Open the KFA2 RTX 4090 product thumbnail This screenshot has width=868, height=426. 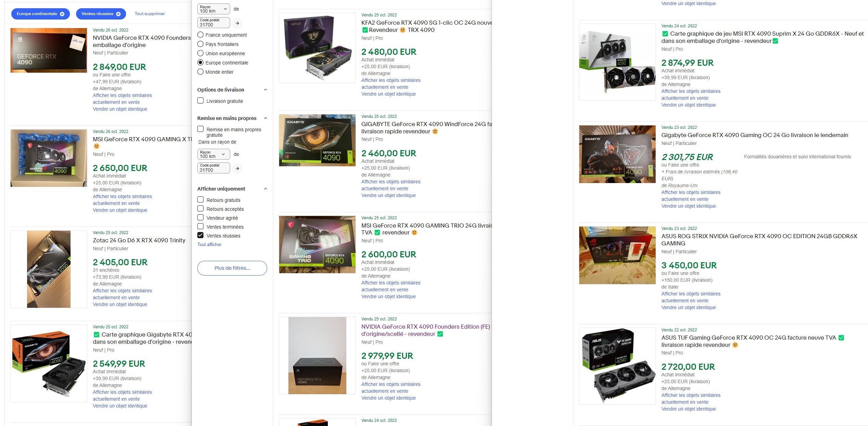click(317, 48)
